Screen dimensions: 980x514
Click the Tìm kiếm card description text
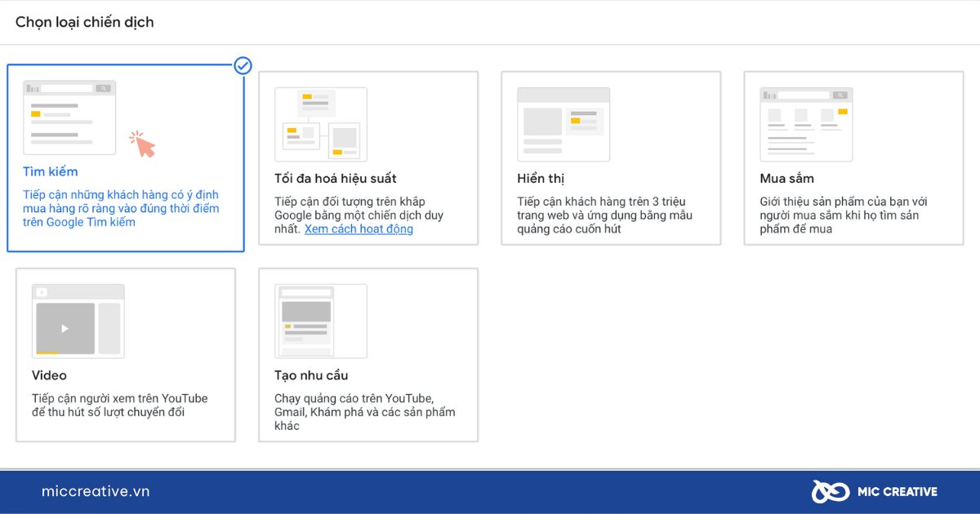[x=121, y=209]
